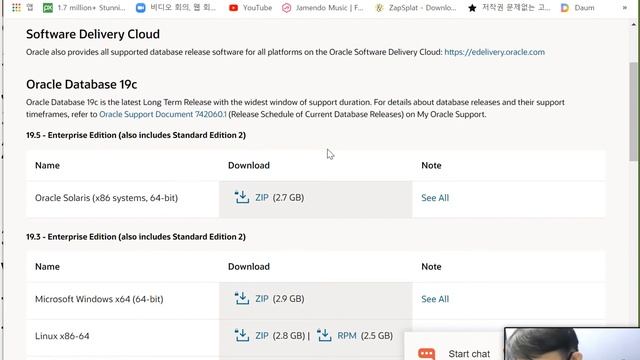Open Oracle Support Document 742060.1 link

click(x=162, y=114)
